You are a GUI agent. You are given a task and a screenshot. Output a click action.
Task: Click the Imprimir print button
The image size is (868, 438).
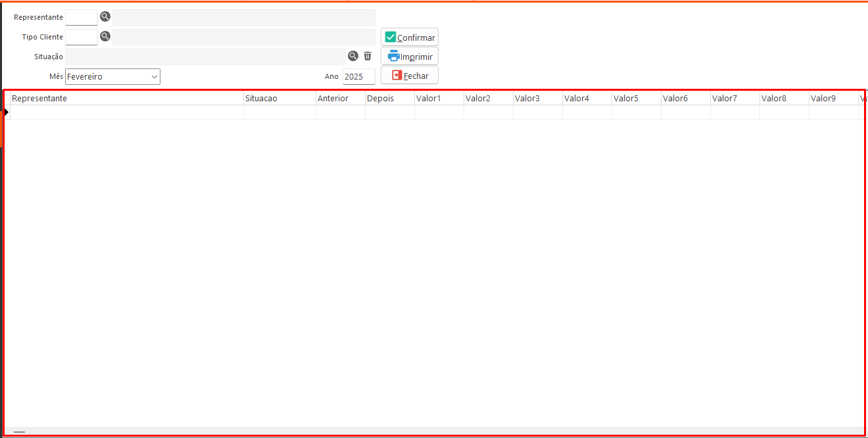click(410, 57)
